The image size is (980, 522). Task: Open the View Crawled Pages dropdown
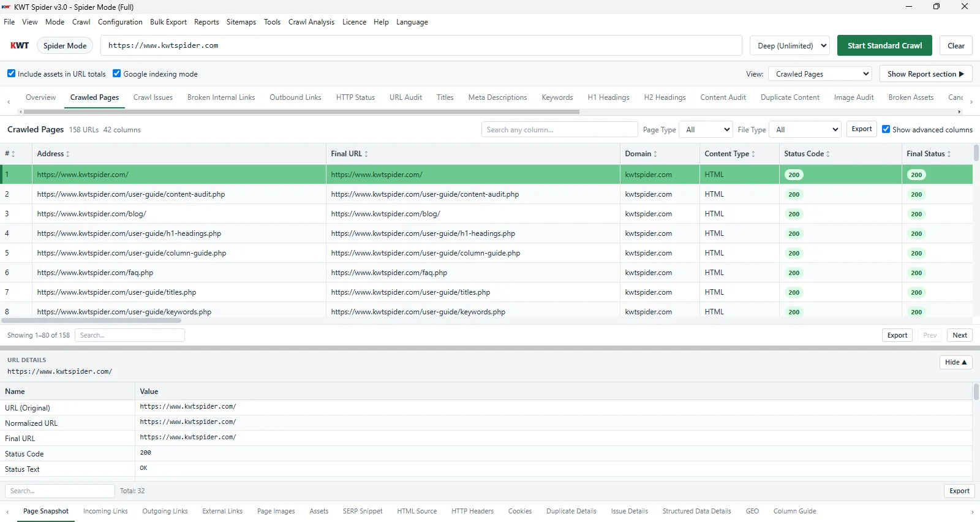[820, 74]
